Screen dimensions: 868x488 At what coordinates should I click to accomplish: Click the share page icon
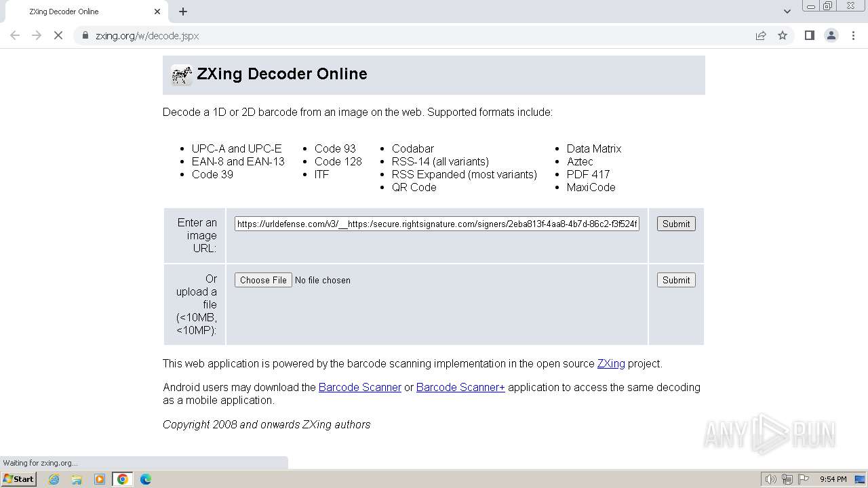coord(761,35)
